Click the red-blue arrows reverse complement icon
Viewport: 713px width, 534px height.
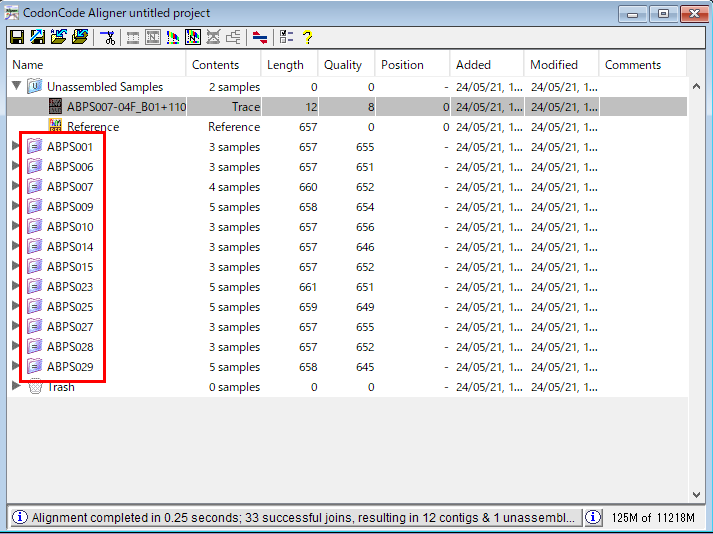coord(260,37)
